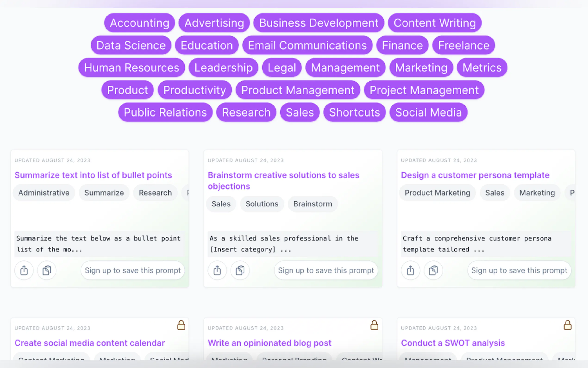Copy the bullet points summary prompt

[x=47, y=270]
